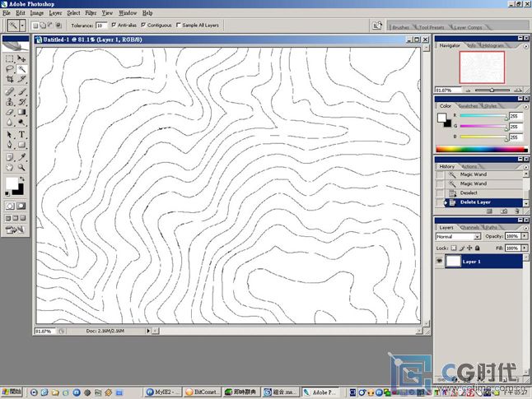Select the Path Selection tool
The image size is (532, 399).
point(10,135)
